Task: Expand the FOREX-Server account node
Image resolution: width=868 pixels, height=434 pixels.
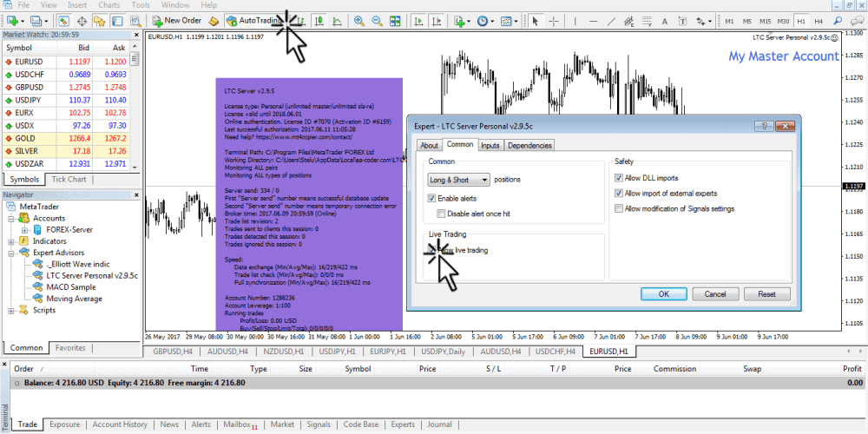Action: [x=23, y=230]
